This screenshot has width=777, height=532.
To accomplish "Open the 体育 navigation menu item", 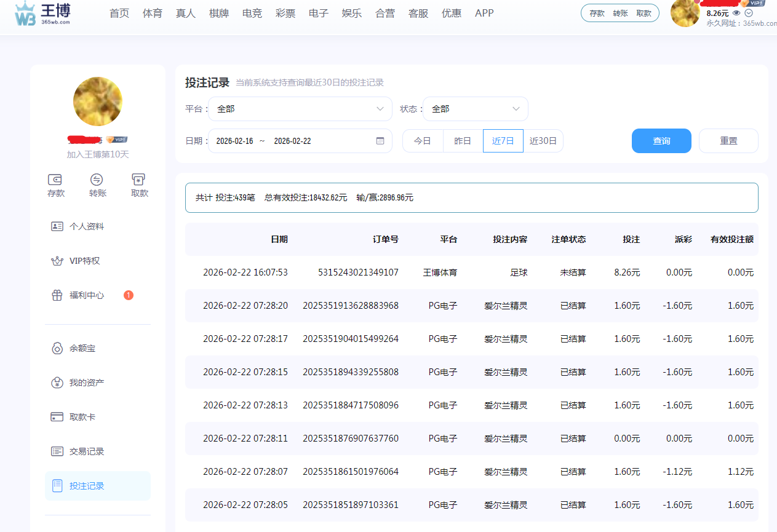I will click(x=153, y=13).
